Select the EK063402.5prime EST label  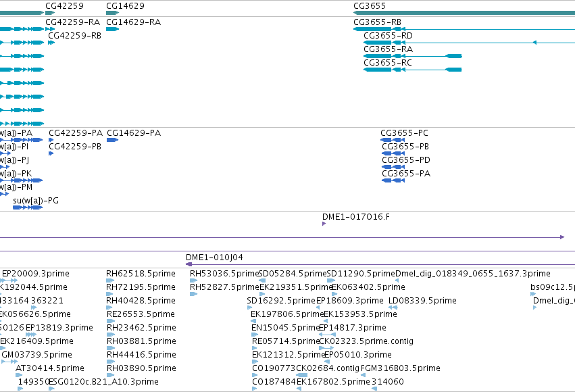point(368,287)
